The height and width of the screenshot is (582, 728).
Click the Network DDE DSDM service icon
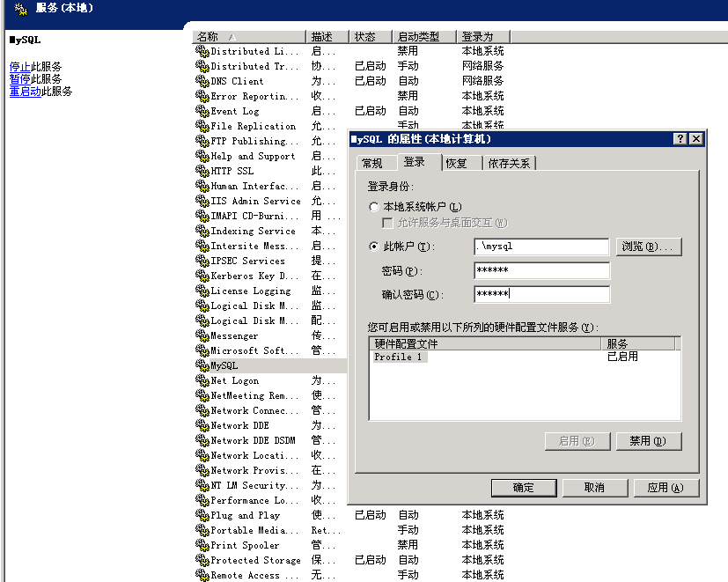(x=202, y=440)
